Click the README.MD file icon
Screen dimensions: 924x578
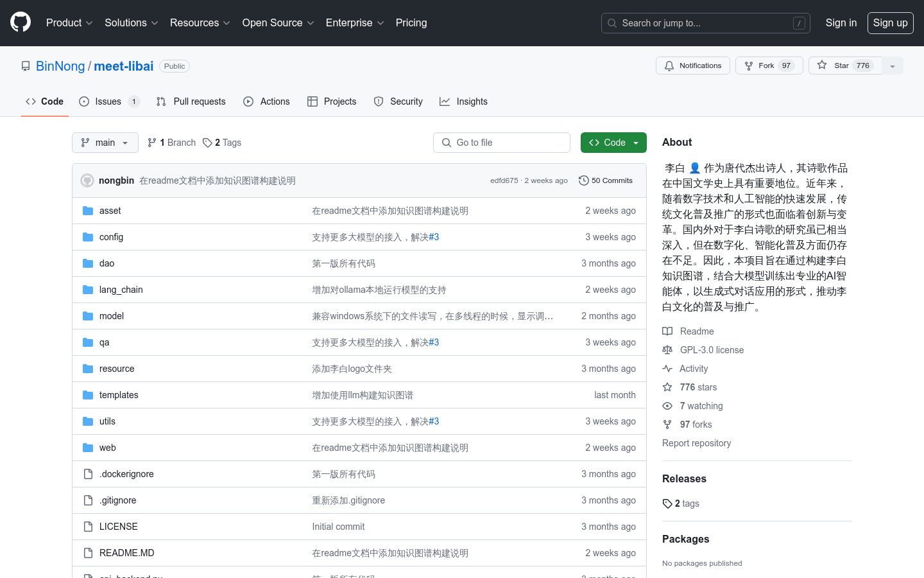pyautogui.click(x=88, y=553)
